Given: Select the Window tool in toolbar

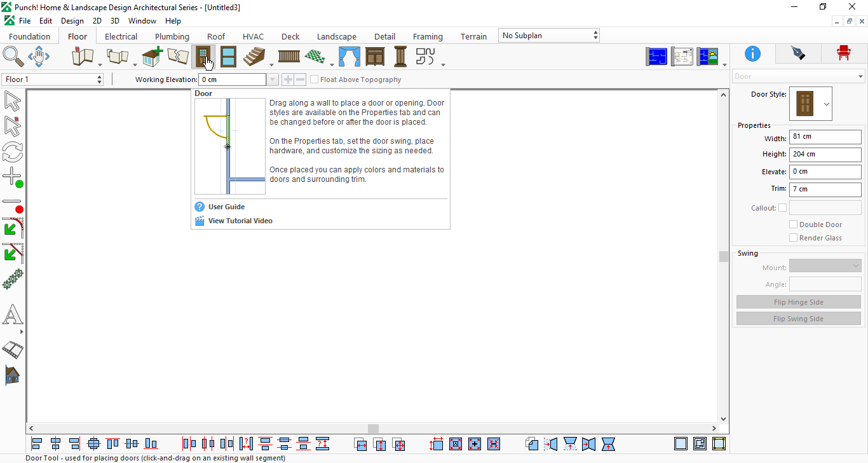Looking at the screenshot, I should (228, 57).
